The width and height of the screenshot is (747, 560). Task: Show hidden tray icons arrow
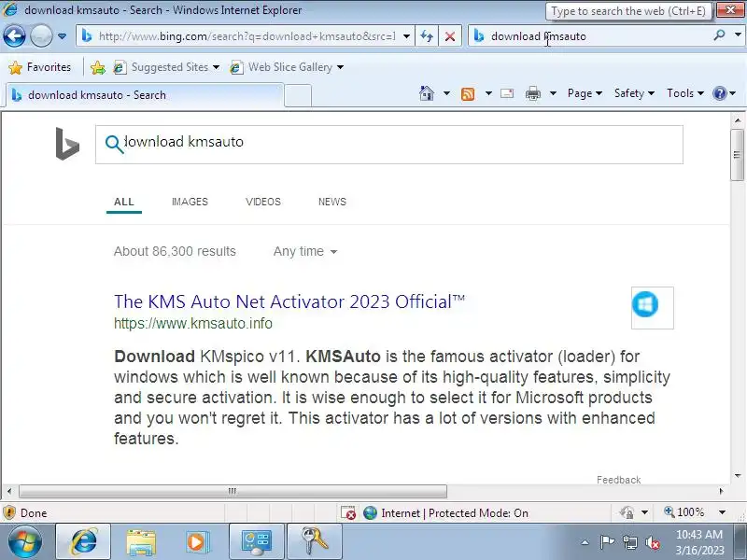585,542
